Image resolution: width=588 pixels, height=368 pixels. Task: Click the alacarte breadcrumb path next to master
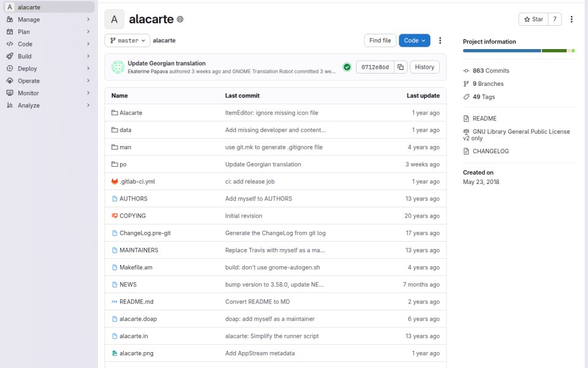tap(164, 40)
